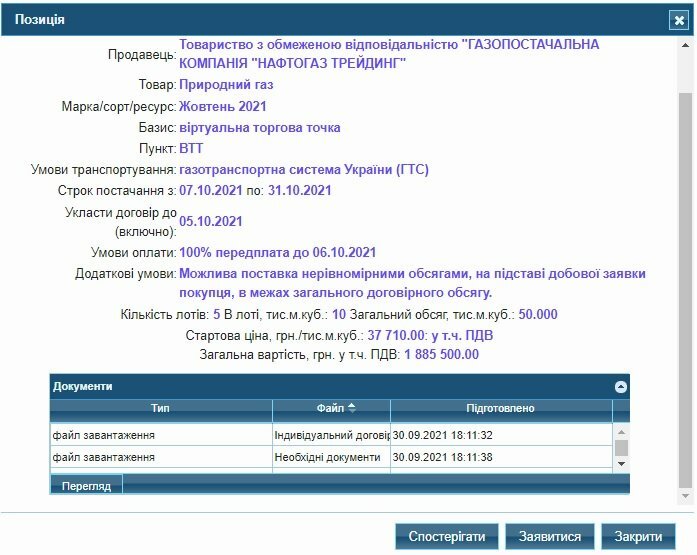697x555 pixels.
Task: Click the documents table scroll up arrow
Action: pos(621,432)
